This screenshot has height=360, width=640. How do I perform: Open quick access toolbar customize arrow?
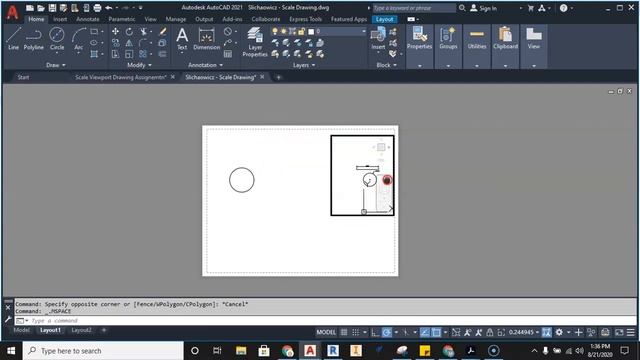click(x=140, y=8)
